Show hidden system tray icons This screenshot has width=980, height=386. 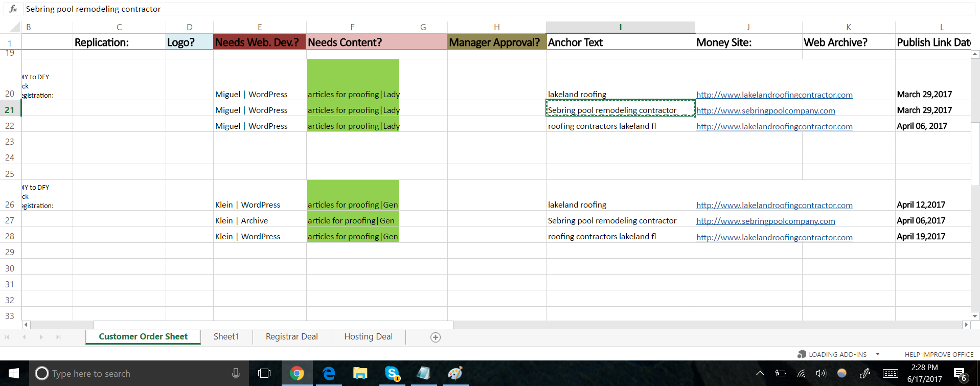click(760, 374)
